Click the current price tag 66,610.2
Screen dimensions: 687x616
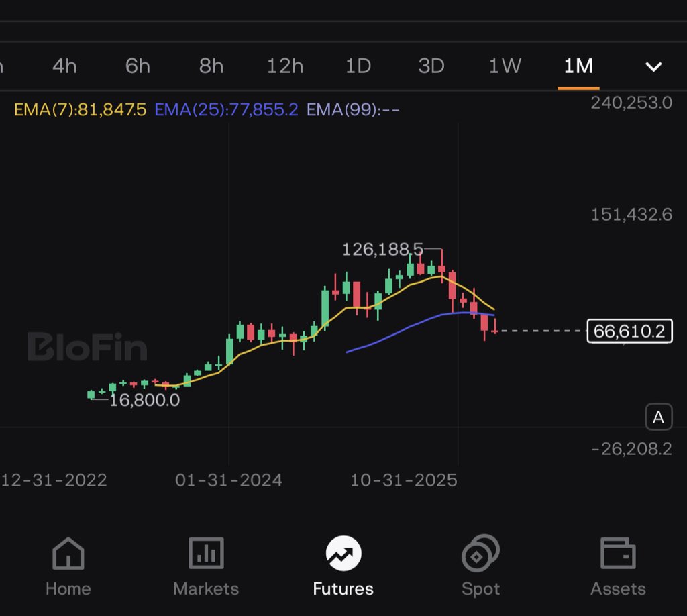click(629, 331)
